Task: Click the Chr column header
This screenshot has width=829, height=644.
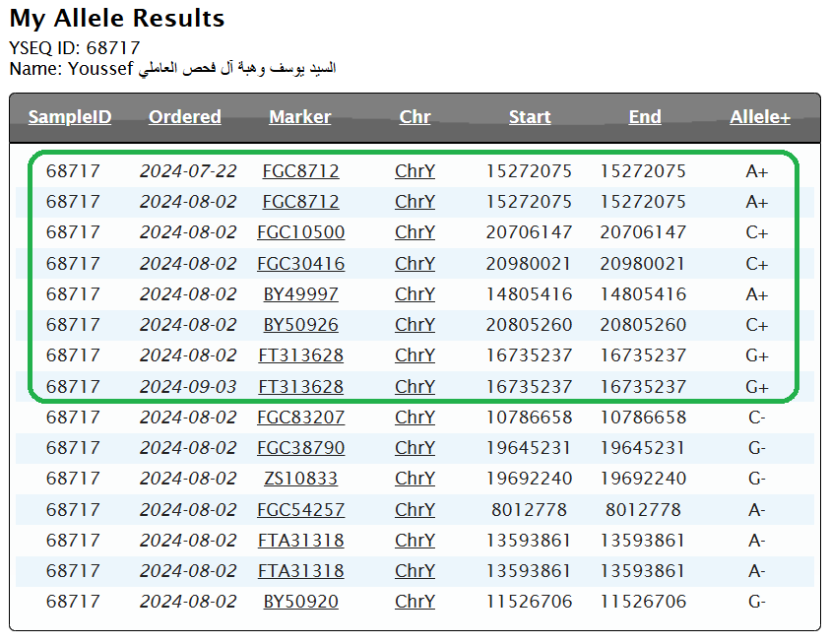Action: (414, 117)
